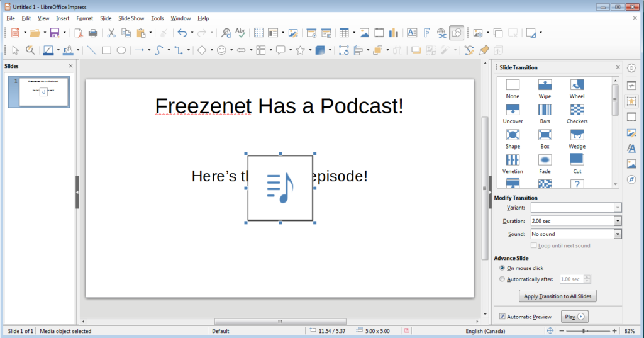Screen dimensions: 644x338
Task: Click the Fill Color swatch icon
Action: click(68, 50)
